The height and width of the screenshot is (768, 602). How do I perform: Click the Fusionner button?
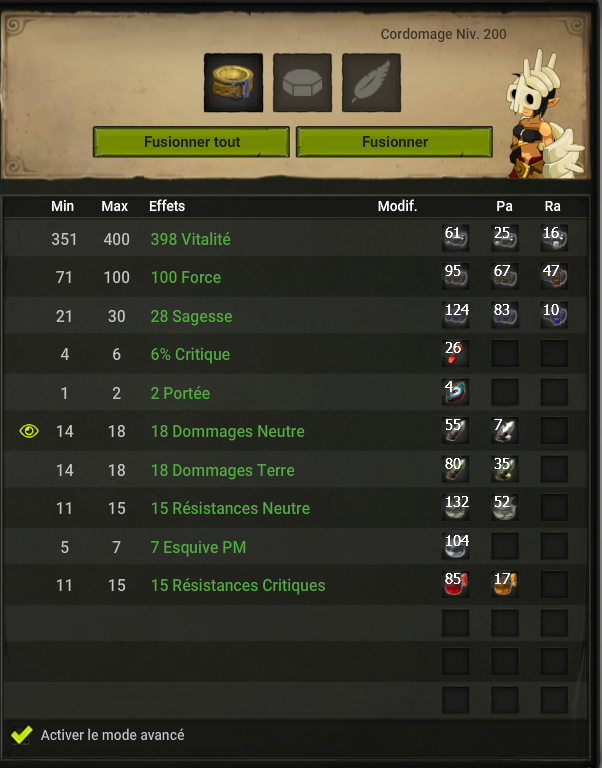[x=394, y=142]
